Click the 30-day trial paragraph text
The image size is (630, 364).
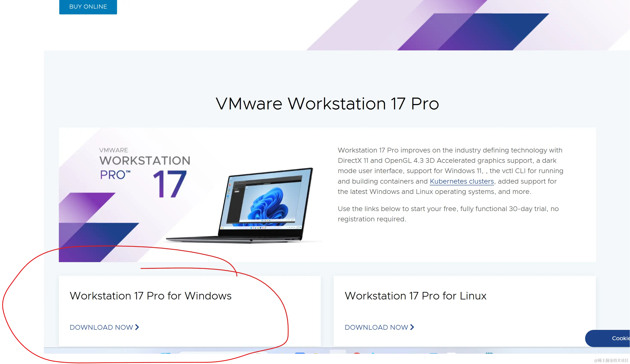coord(448,214)
